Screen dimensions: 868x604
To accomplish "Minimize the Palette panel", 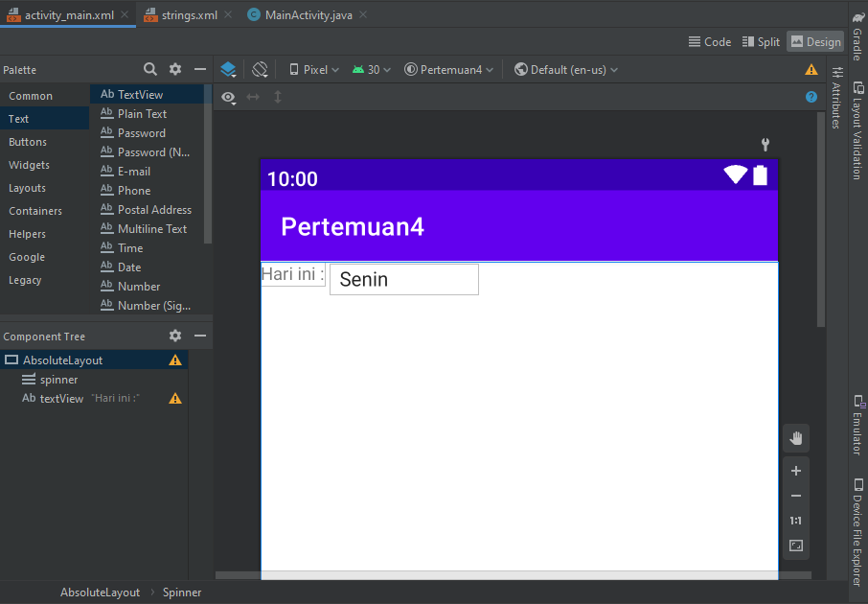I will click(x=200, y=69).
